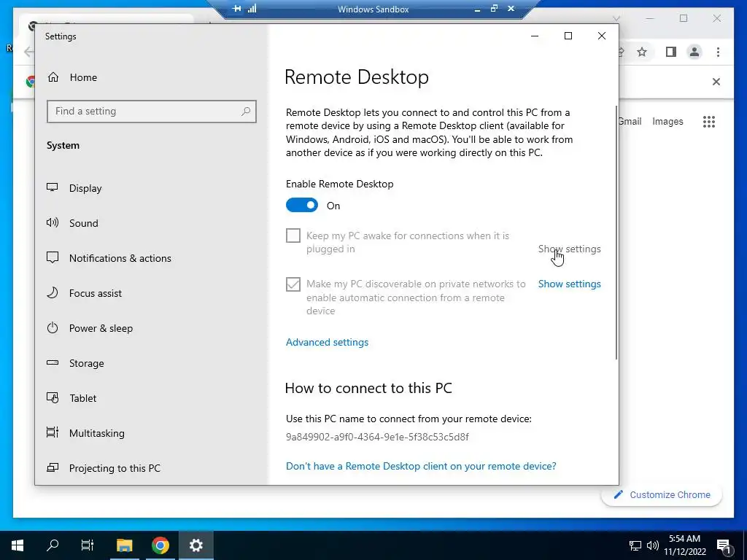Viewport: 747px width, 560px height.
Task: Open Display settings page
Action: point(74,188)
